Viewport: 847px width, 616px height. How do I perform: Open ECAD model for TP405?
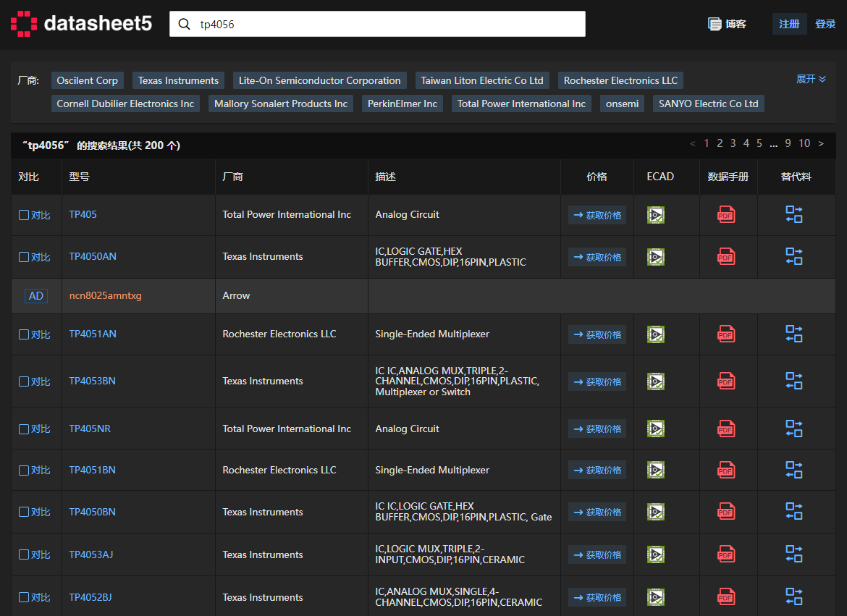click(656, 215)
